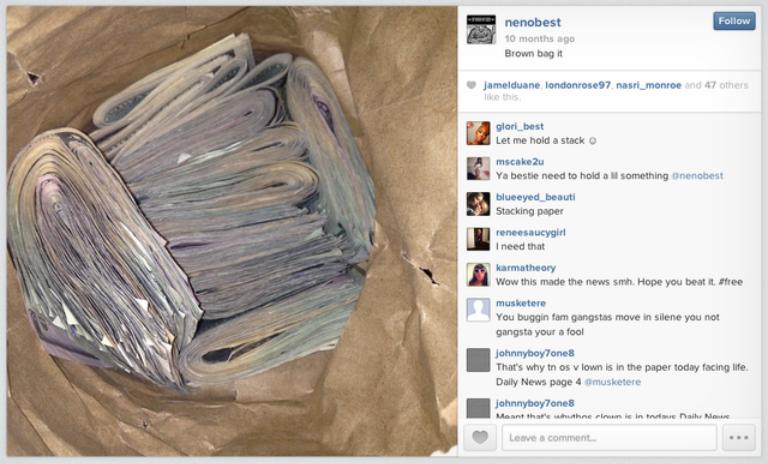
Task: Click karmatheory's avatar thumbnail
Action: coord(478,274)
